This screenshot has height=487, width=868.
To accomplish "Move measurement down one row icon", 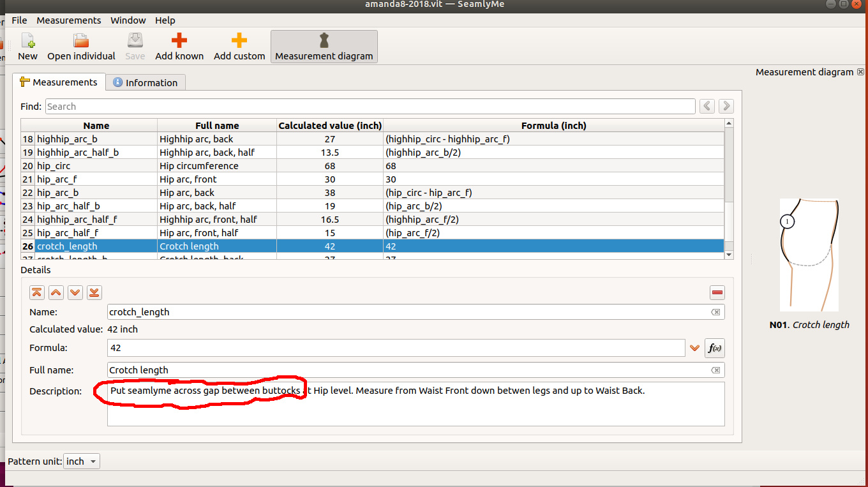I will tap(75, 292).
